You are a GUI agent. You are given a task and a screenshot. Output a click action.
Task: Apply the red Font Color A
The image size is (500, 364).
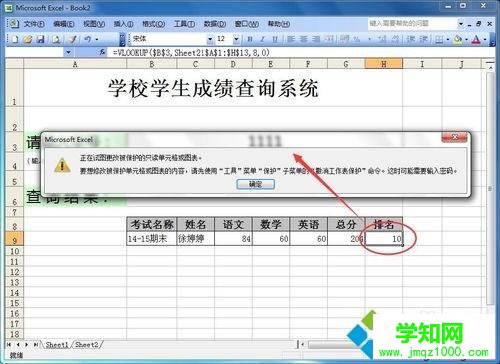pyautogui.click(x=477, y=39)
